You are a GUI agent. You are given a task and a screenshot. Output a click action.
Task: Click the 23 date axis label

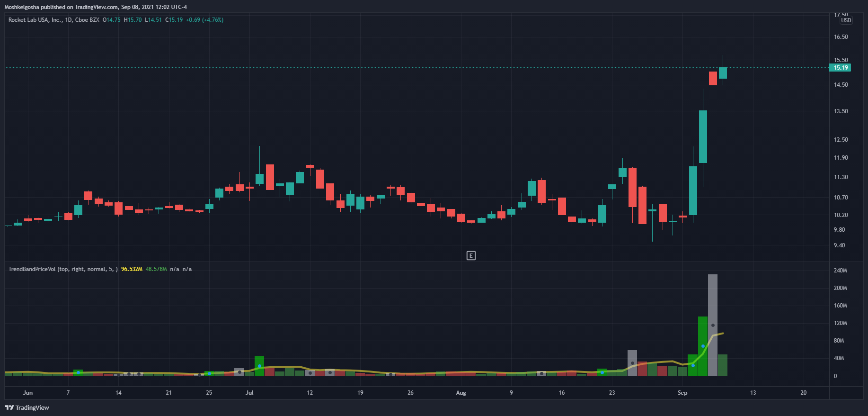(x=612, y=393)
